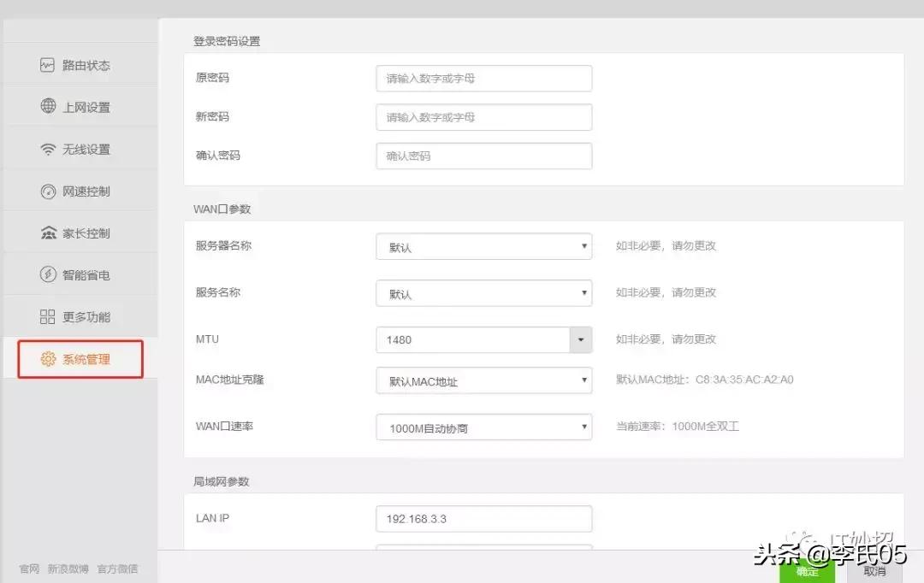Click the 原密码 password input field
The image size is (924, 583).
pos(483,78)
